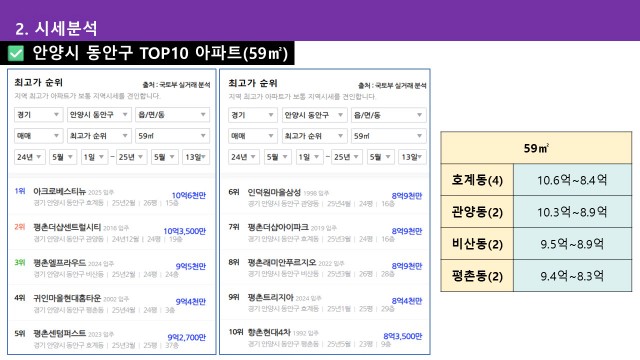Click the 호계동(4) table cell
The width and height of the screenshot is (640, 360).
click(477, 180)
